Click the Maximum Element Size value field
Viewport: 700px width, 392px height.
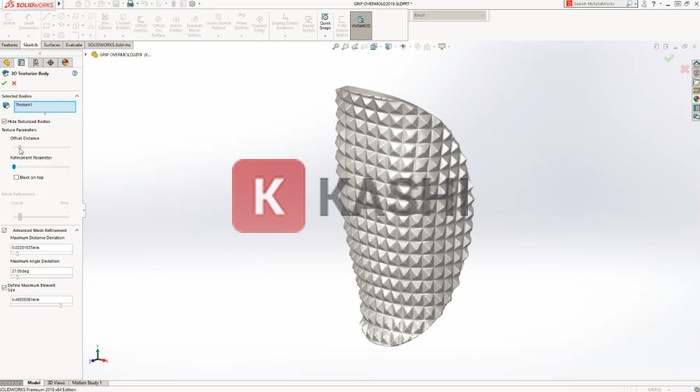click(x=41, y=300)
